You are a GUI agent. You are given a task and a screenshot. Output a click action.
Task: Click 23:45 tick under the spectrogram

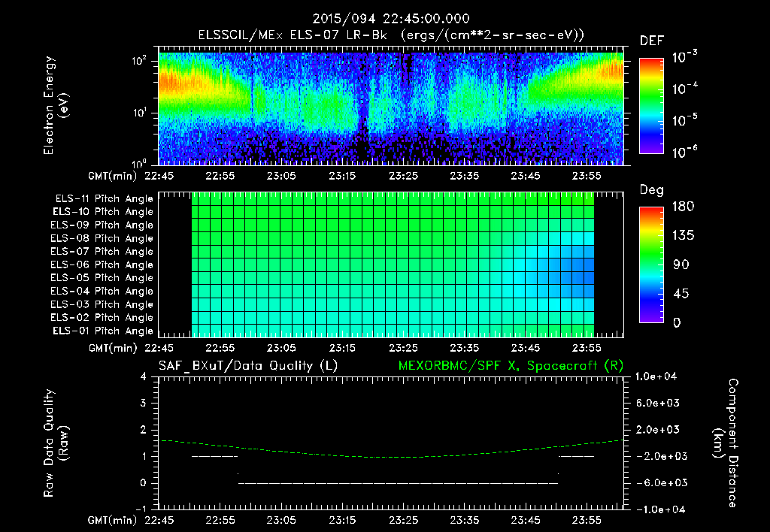pos(526,176)
